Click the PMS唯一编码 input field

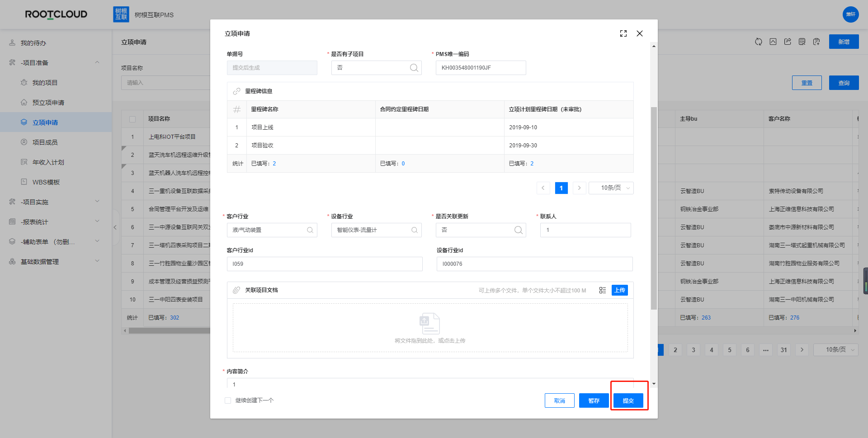[481, 68]
